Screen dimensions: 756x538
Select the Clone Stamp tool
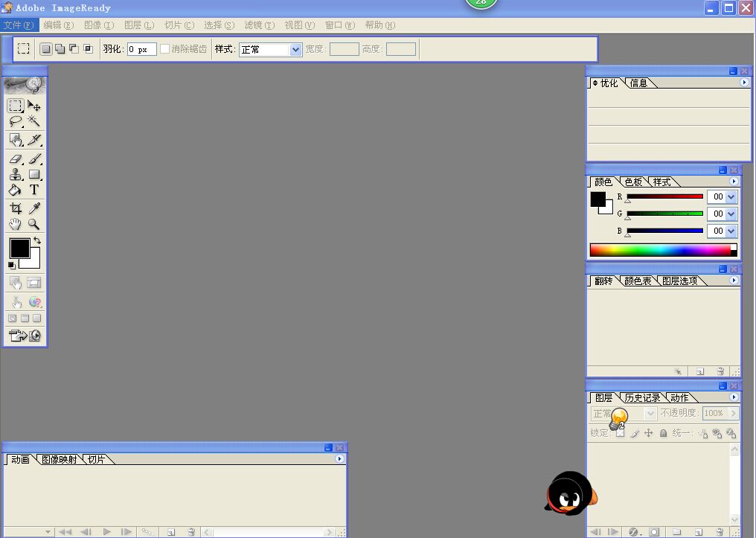[16, 174]
